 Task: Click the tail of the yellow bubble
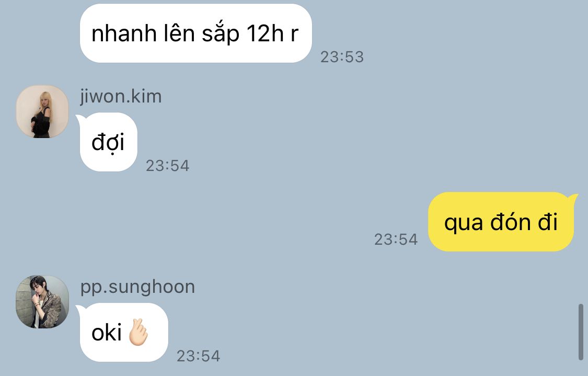click(573, 197)
